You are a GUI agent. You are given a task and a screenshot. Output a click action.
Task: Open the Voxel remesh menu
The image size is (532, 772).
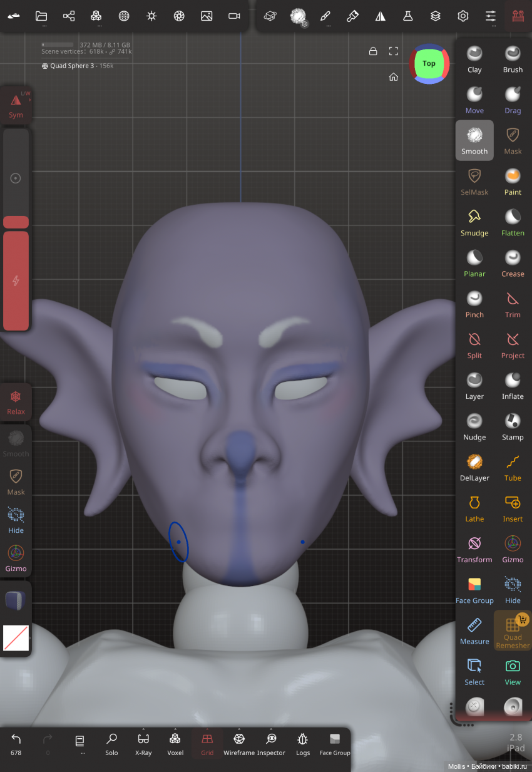175,744
